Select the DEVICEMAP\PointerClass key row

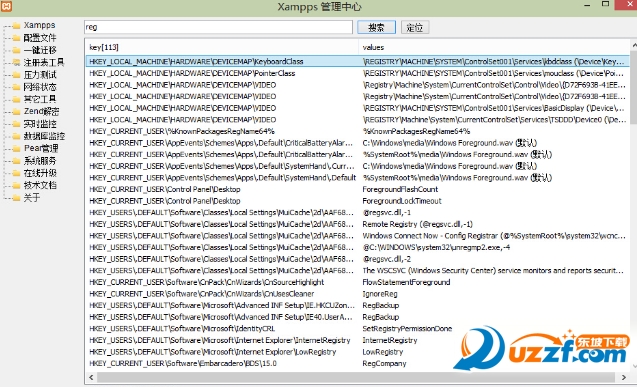[192, 73]
